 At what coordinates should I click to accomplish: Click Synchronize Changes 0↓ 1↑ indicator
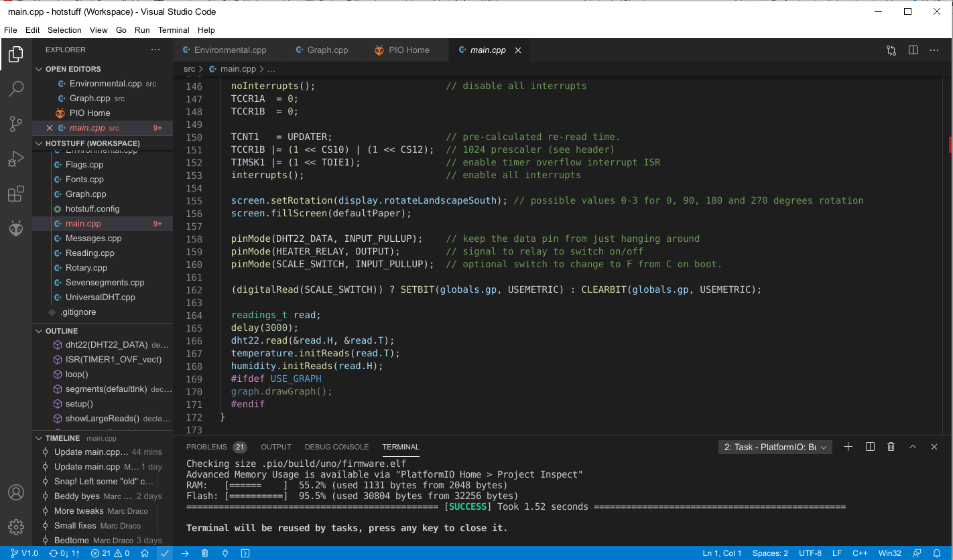coord(64,553)
